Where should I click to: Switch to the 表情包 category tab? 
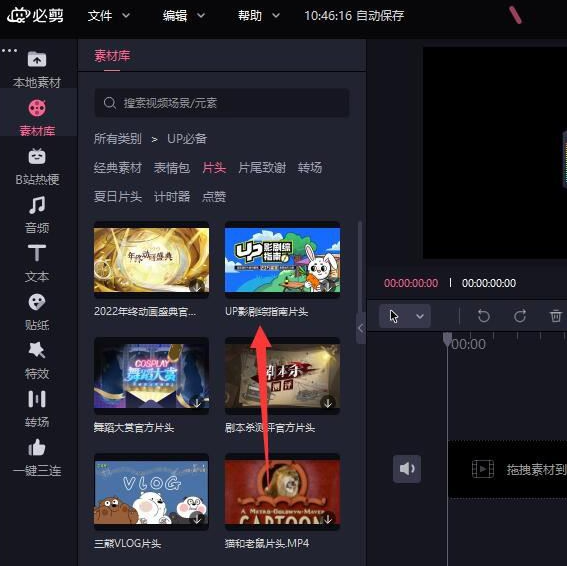pos(172,167)
